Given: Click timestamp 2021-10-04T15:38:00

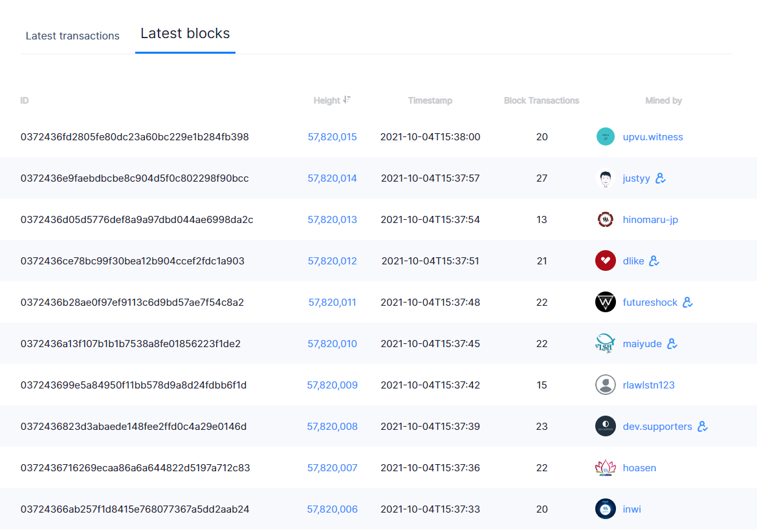Looking at the screenshot, I should [430, 137].
